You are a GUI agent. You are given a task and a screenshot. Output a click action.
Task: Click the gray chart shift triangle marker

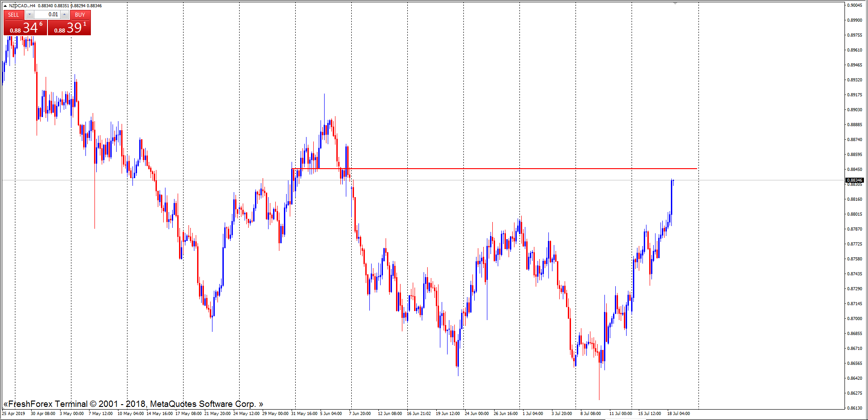pyautogui.click(x=675, y=3)
